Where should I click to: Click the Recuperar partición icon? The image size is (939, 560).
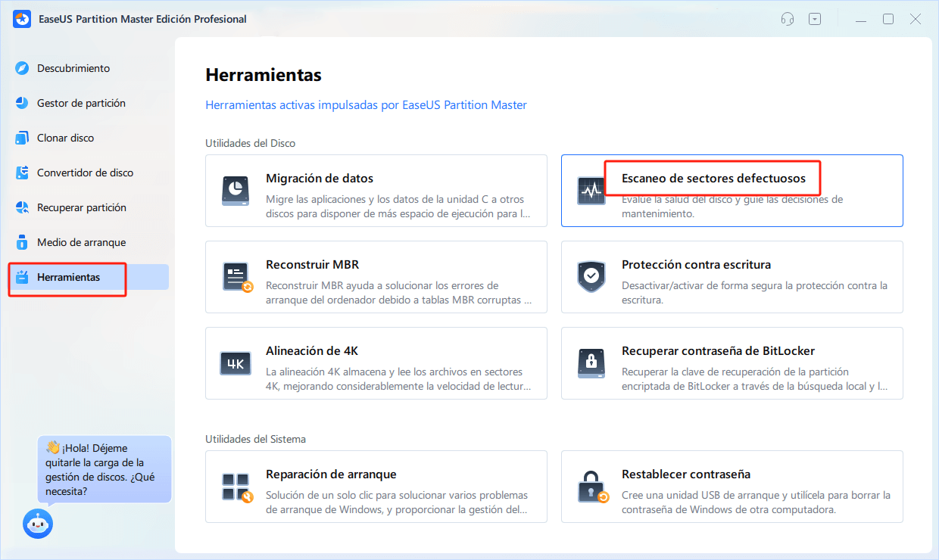(23, 207)
